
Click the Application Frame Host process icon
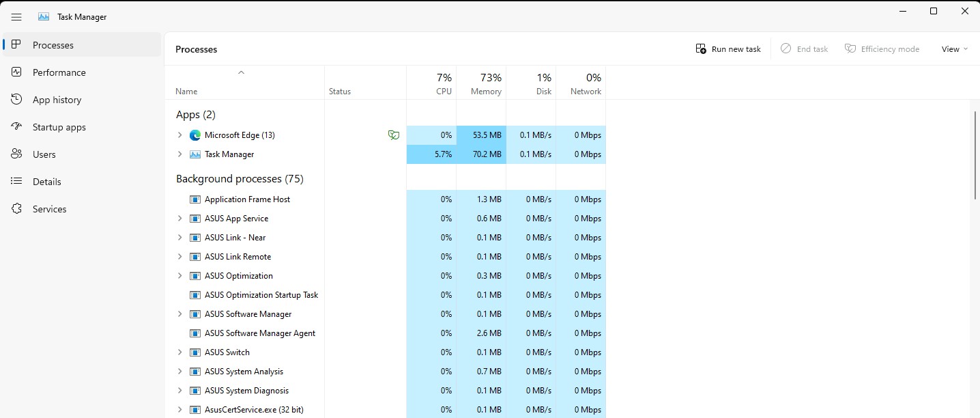point(194,199)
